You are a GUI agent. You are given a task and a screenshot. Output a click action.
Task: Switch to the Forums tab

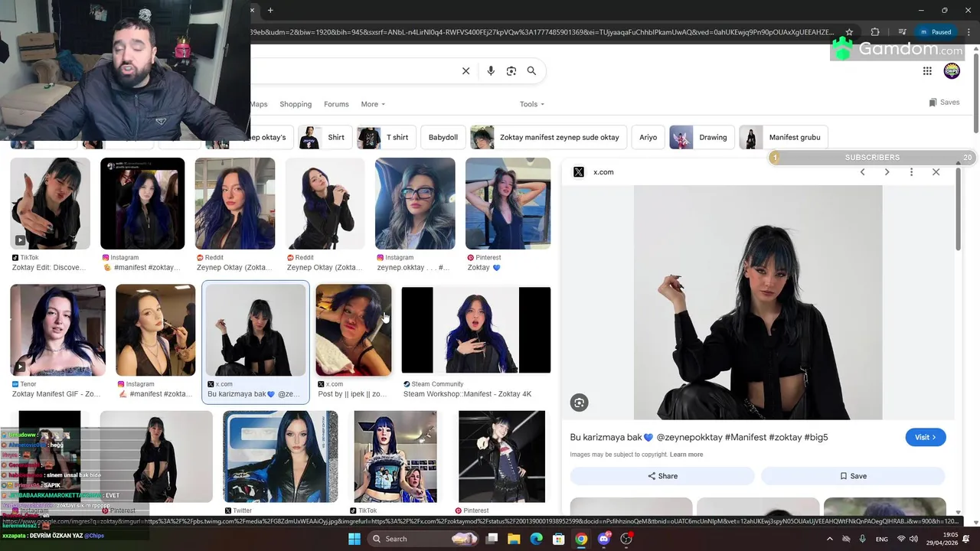(336, 104)
